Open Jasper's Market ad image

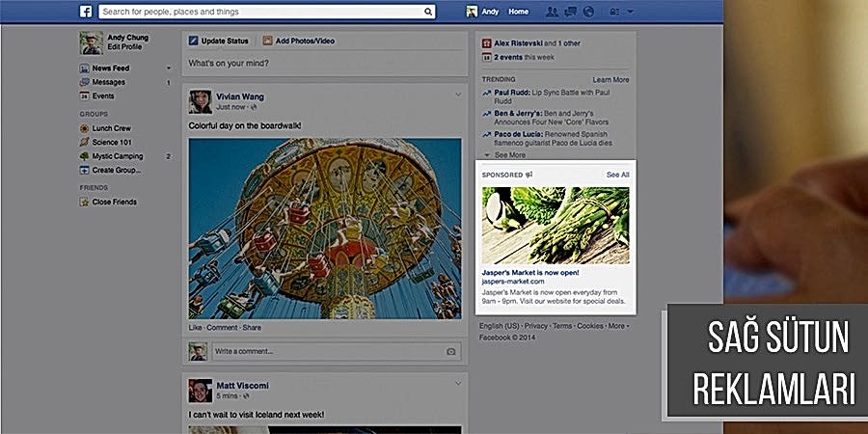point(555,225)
